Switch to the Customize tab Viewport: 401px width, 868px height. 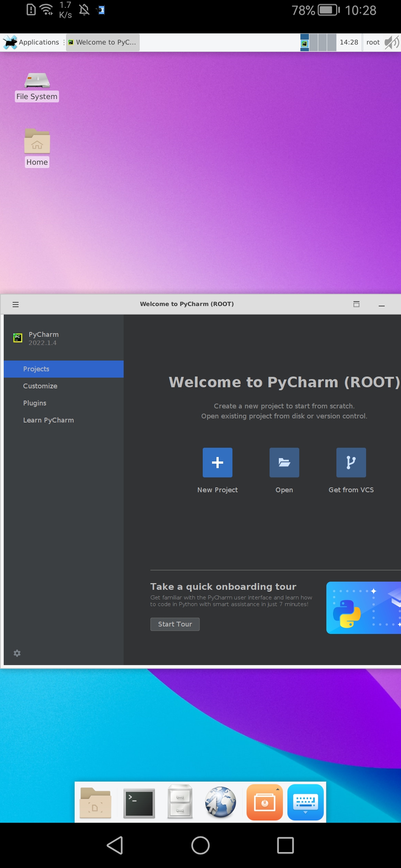(63, 386)
